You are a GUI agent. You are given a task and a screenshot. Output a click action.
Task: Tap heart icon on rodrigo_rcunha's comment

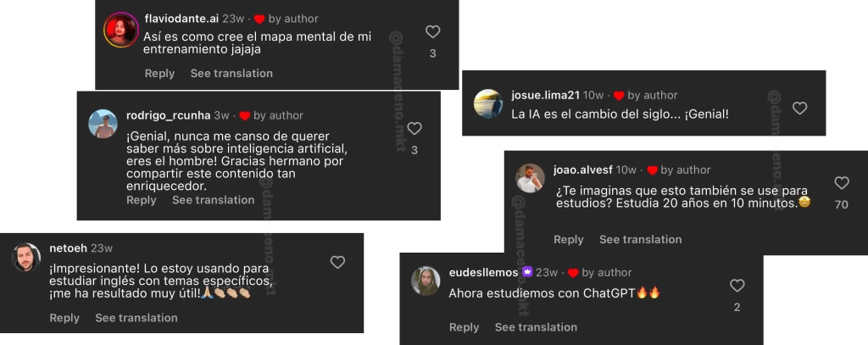(x=415, y=129)
